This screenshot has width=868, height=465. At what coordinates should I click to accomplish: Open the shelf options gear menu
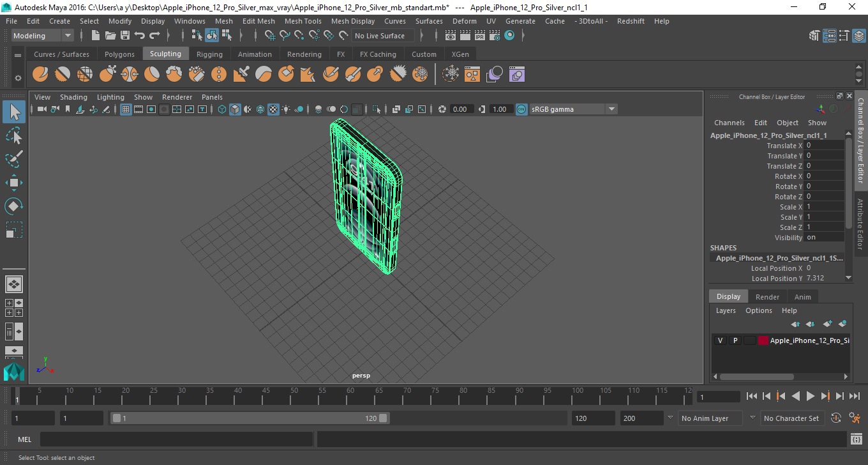point(18,78)
